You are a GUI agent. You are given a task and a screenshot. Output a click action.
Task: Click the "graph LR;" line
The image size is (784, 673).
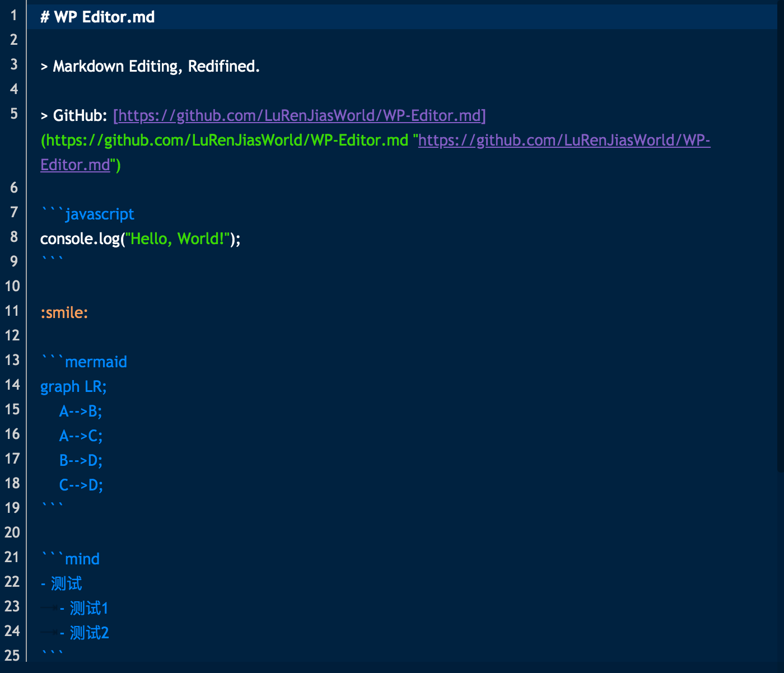pos(73,386)
